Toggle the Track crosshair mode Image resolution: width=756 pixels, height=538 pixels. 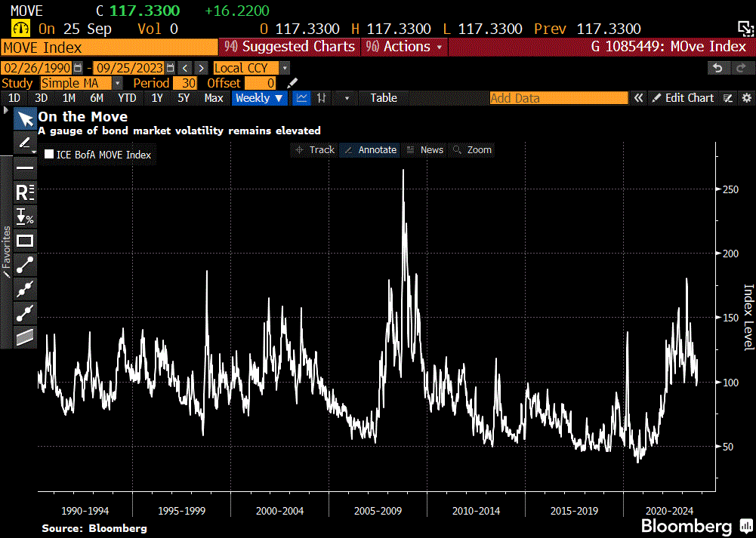[315, 150]
